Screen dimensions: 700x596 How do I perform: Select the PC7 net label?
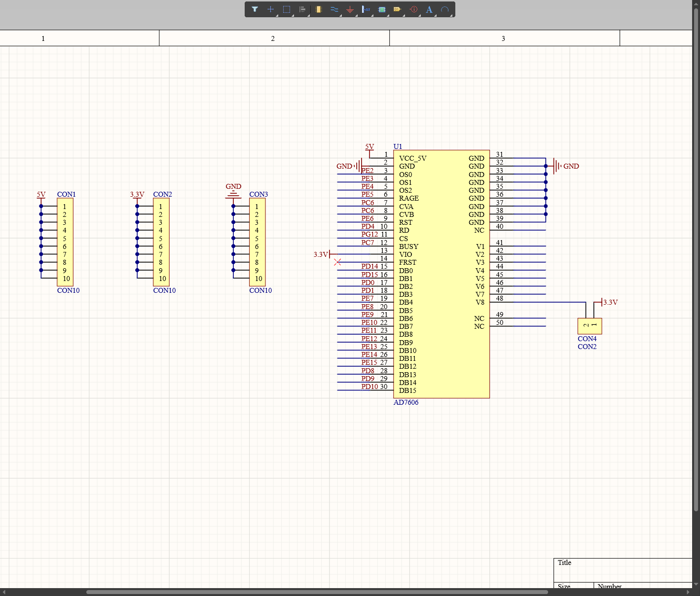point(368,243)
